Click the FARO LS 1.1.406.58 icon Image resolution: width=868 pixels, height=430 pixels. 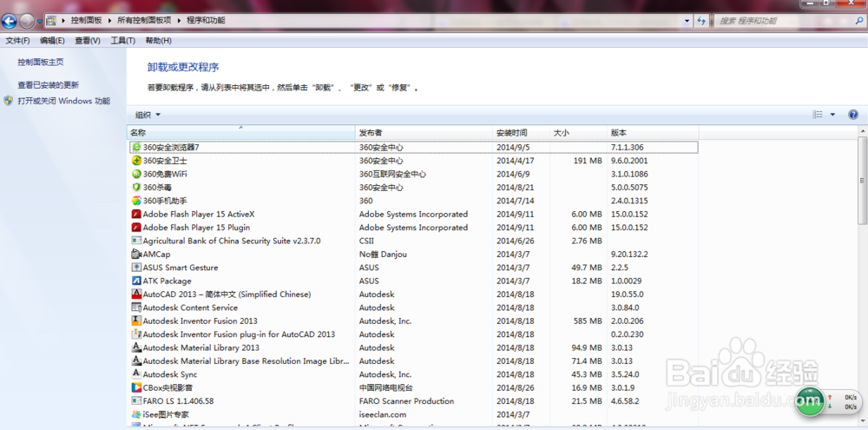coord(136,401)
